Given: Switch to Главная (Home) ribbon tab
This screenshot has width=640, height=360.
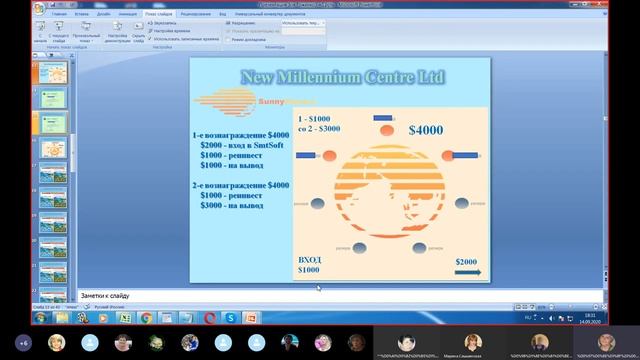Looking at the screenshot, I should pos(59,14).
